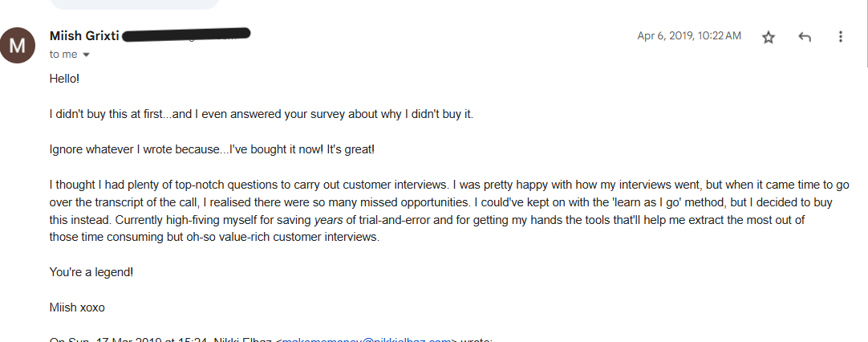Click the vertical divider at right edge
The image size is (868, 342).
pos(865,32)
